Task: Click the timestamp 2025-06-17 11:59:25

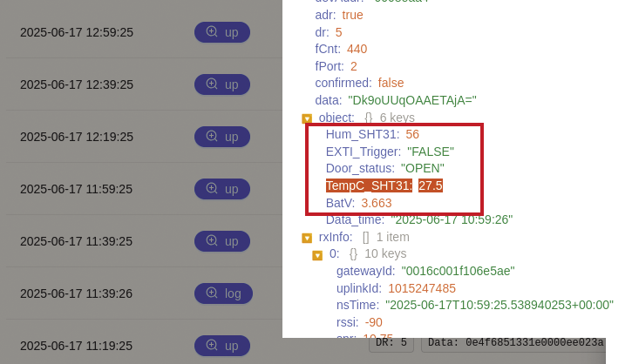Action: (76, 189)
